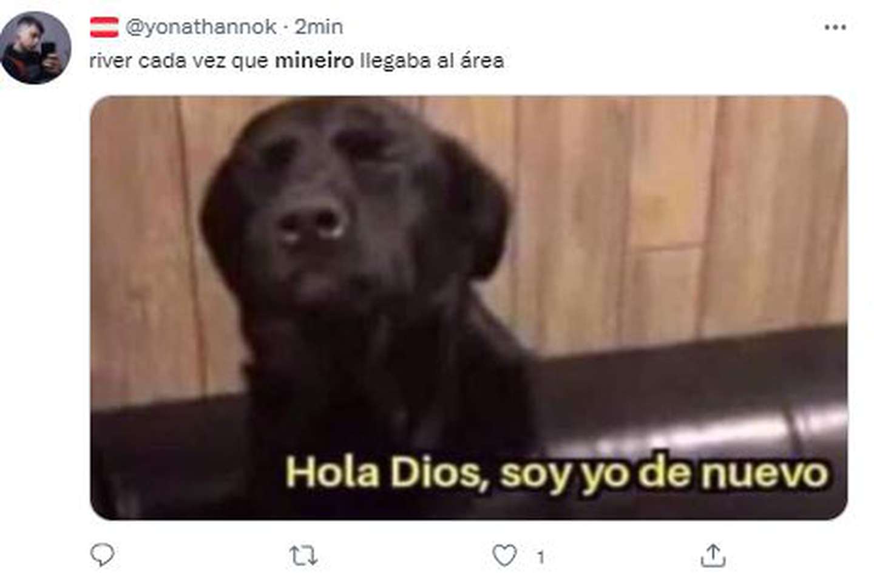This screenshot has width=874, height=588.
Task: Expand the three-dot more options menu
Action: [835, 27]
